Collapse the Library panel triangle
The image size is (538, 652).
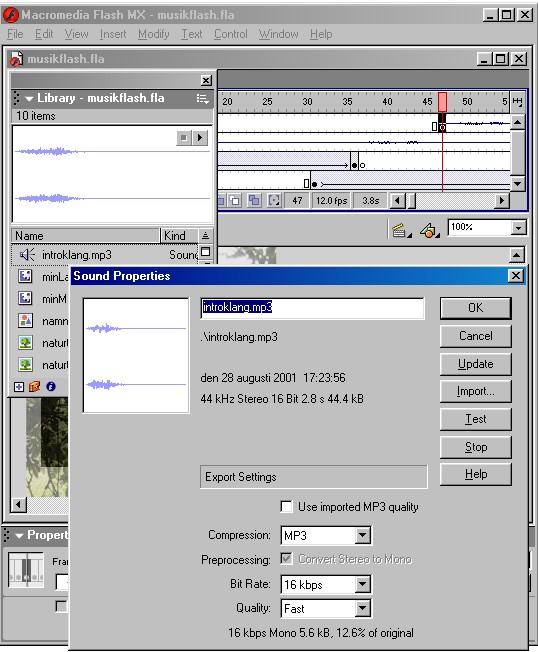tap(29, 99)
